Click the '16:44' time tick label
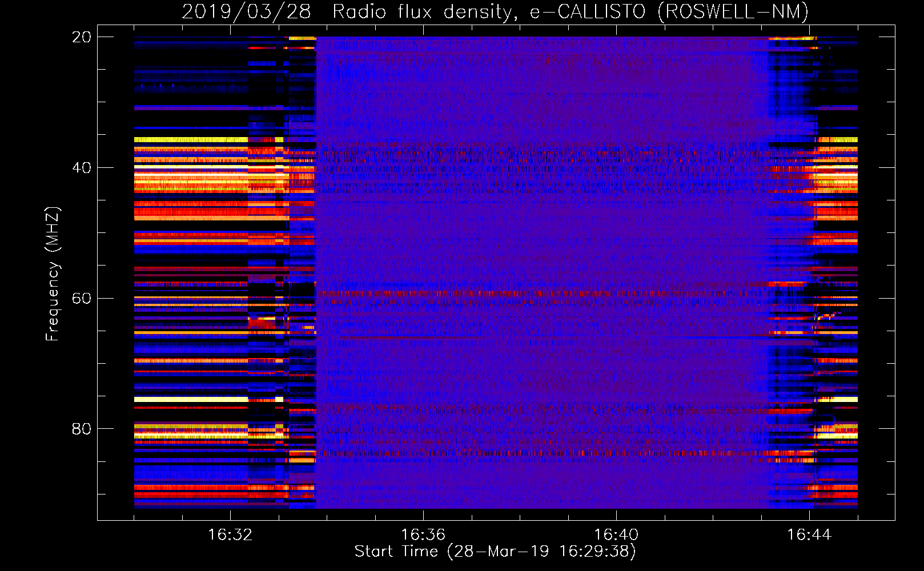Image resolution: width=924 pixels, height=571 pixels. click(809, 535)
